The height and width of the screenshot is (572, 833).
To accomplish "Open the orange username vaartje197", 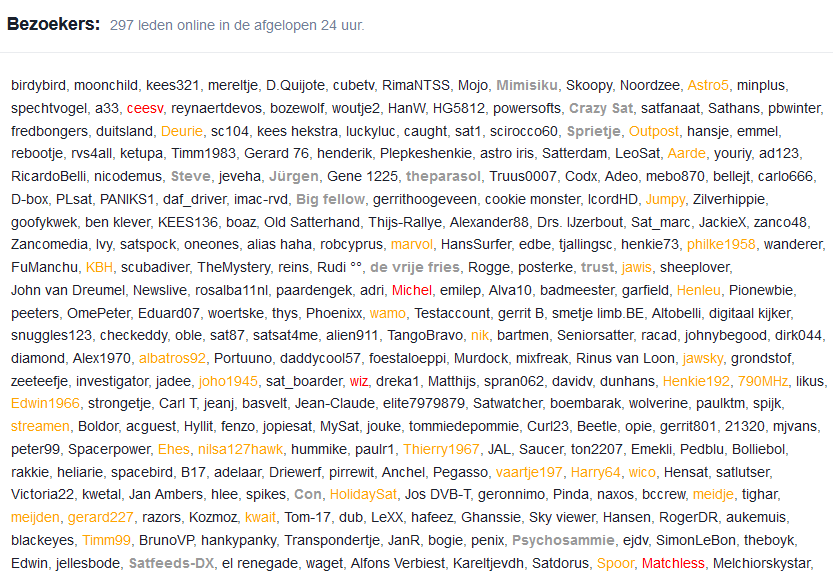I will (529, 472).
